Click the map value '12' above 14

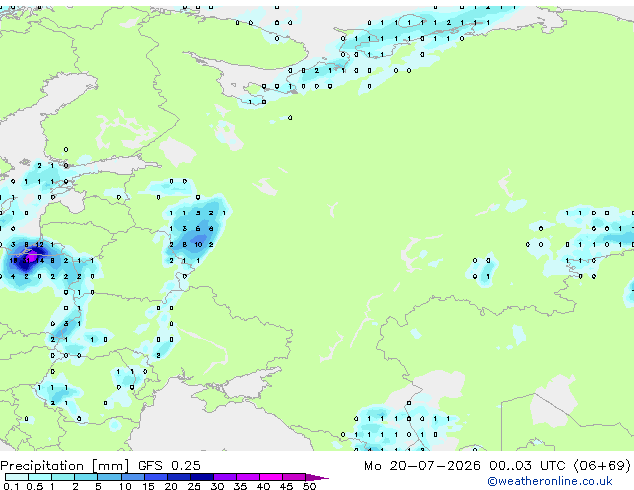click(x=39, y=245)
